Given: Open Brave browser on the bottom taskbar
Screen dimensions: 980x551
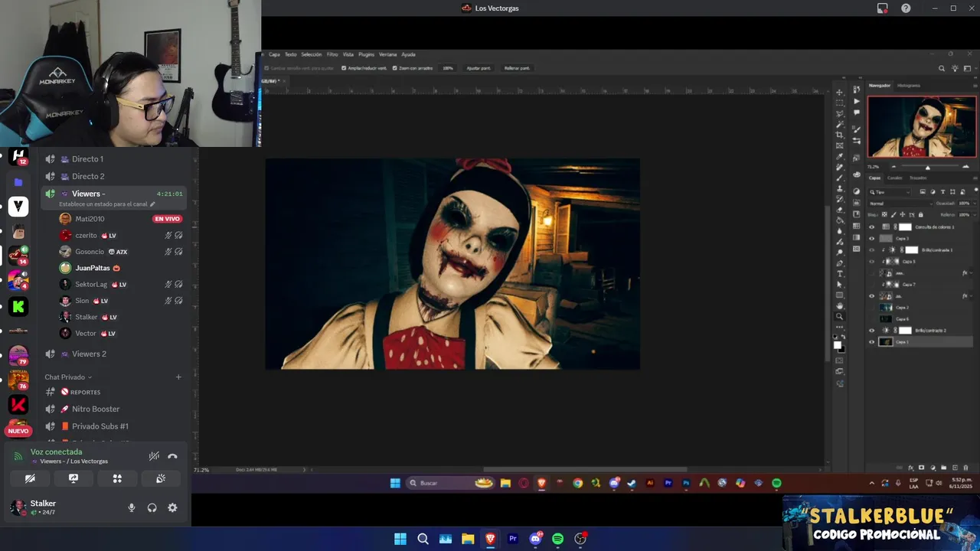Looking at the screenshot, I should [490, 539].
